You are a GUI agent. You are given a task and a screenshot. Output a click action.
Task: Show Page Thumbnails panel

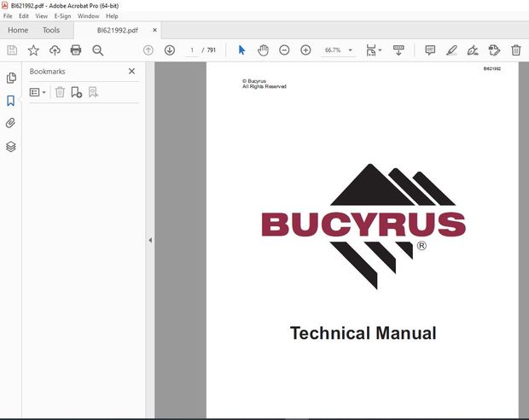point(11,78)
